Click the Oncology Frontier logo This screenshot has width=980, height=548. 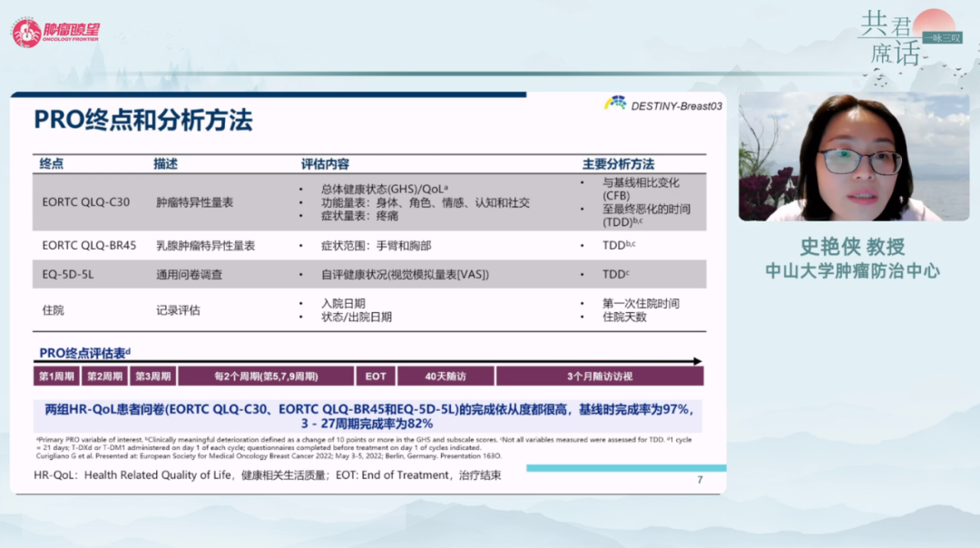coord(56,33)
